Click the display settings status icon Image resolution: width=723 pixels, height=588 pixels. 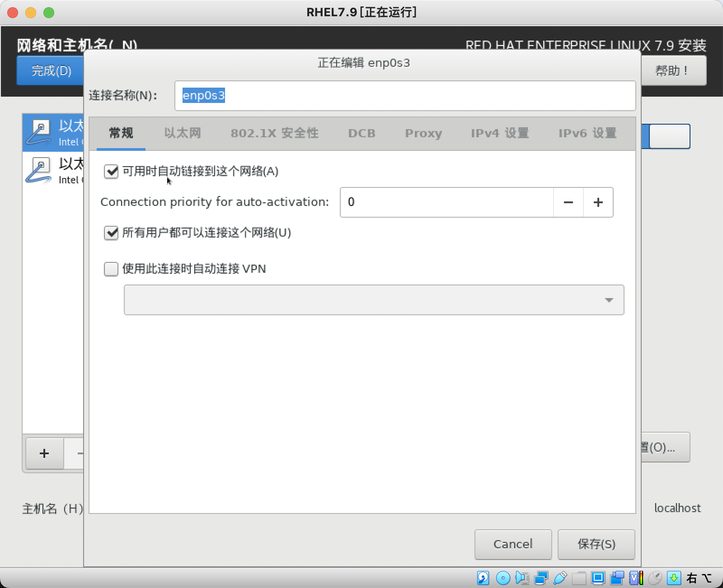click(x=598, y=578)
